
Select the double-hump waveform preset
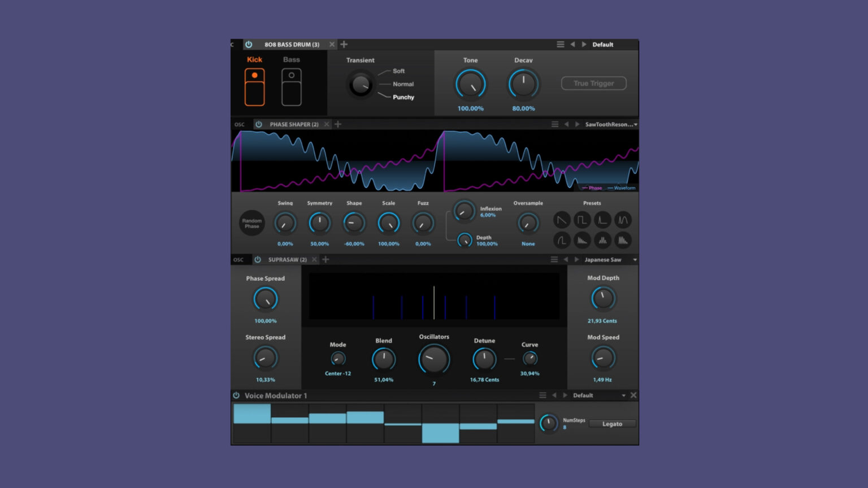623,220
